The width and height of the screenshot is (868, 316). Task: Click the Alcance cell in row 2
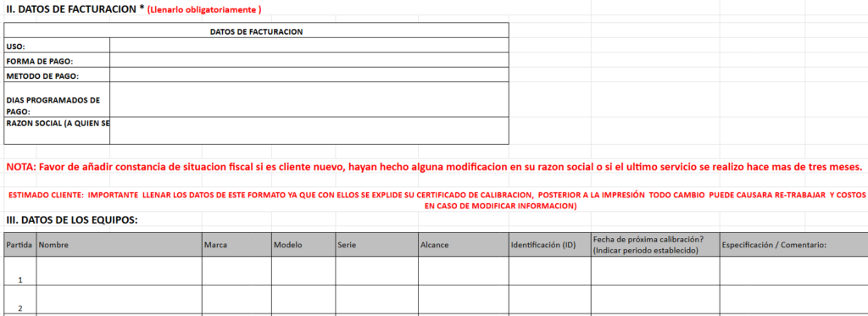(464, 299)
